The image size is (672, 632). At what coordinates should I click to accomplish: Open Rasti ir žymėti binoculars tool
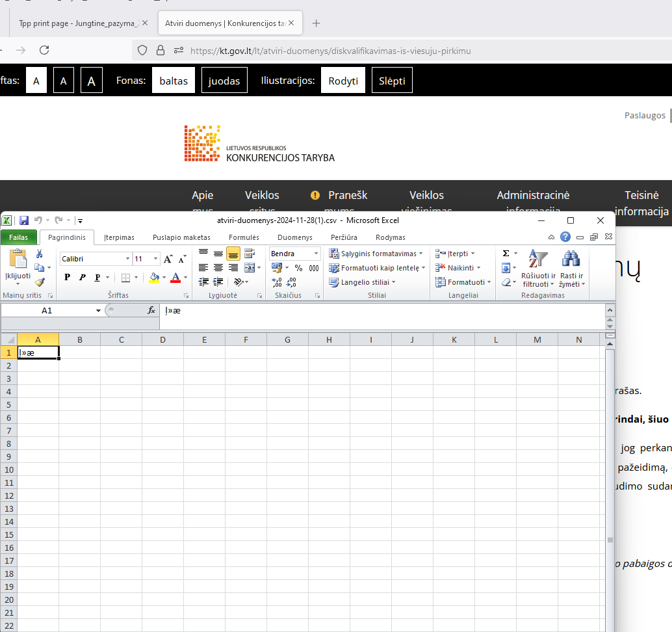point(571,269)
